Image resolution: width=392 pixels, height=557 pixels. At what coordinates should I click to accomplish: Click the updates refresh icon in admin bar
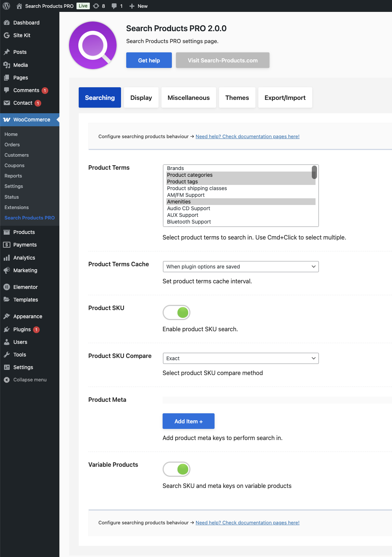(x=96, y=6)
